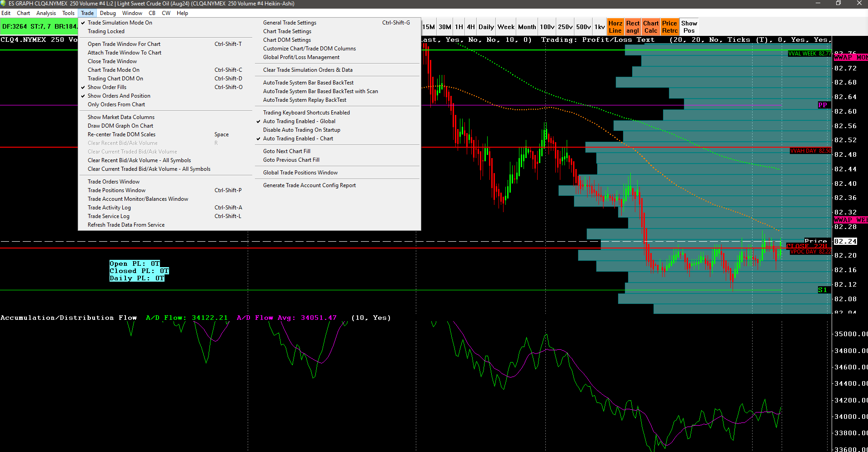Viewport: 868px width, 452px height.
Task: Select Clear Current Traded Bid/Ask Volume - All Symbols
Action: 165,169
